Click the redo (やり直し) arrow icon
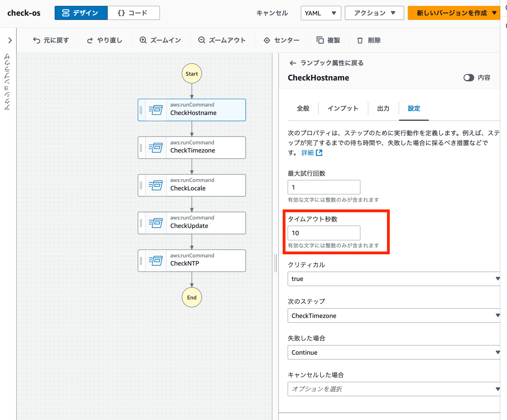Screen dimensions: 507x420 click(90, 41)
